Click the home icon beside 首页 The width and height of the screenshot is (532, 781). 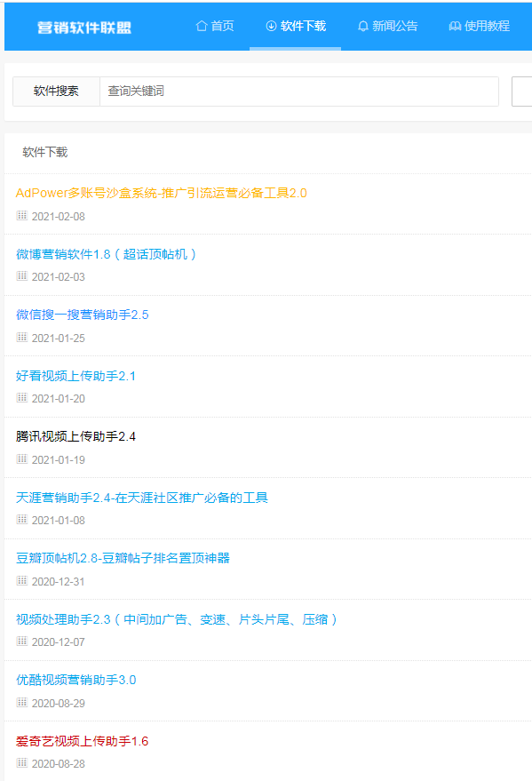tap(201, 26)
